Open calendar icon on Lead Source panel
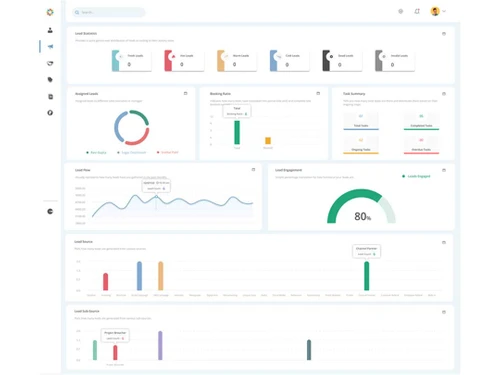The image size is (500, 375). pyautogui.click(x=444, y=242)
